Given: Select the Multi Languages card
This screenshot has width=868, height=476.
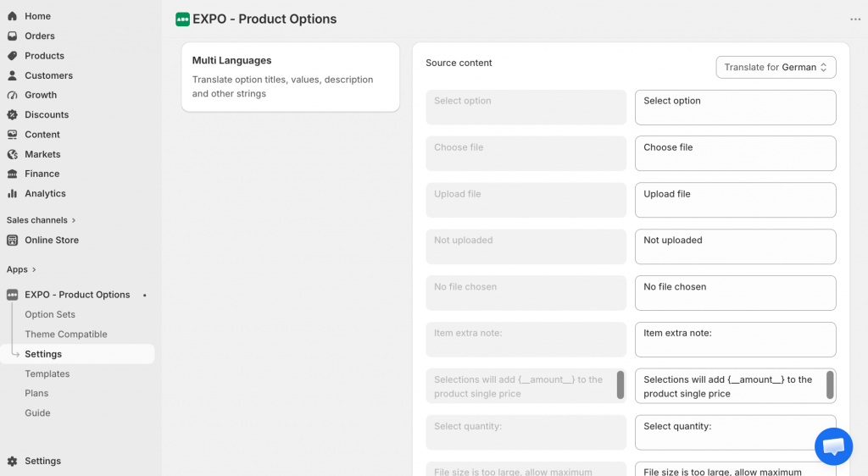Looking at the screenshot, I should (x=291, y=77).
